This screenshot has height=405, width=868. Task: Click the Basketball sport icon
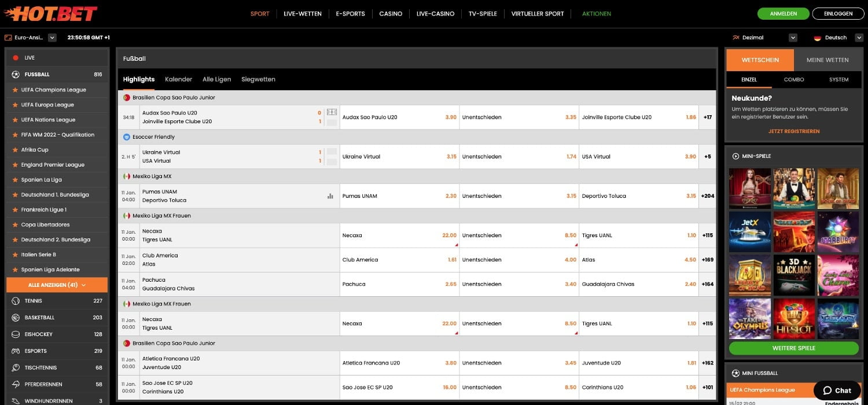coord(16,318)
